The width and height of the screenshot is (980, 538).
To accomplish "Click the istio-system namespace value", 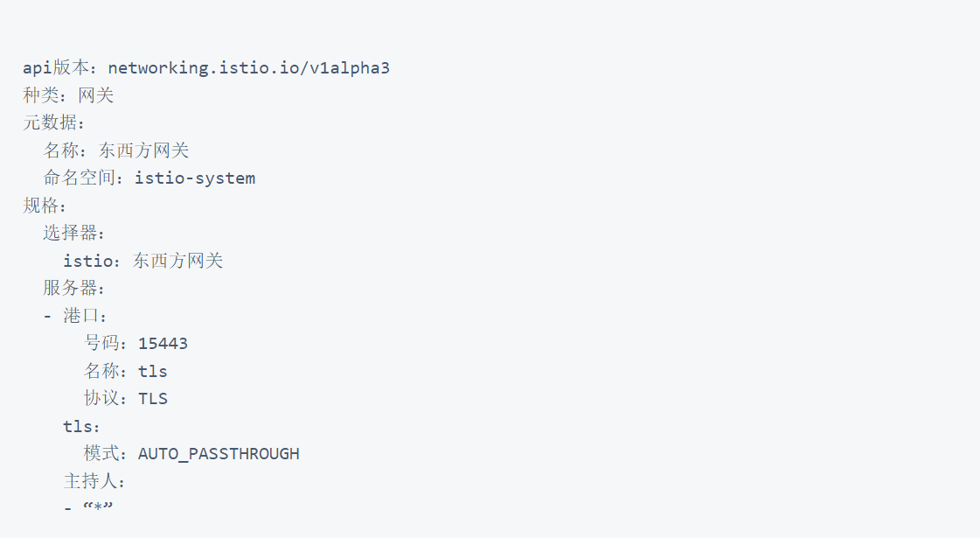I will 194,178.
